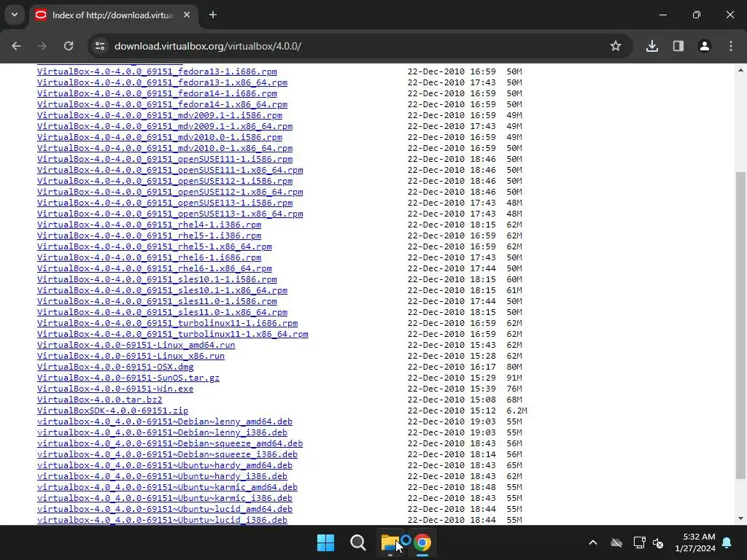Download VirtualBoxSDK-4.0.0-69151.zip
This screenshot has width=747, height=560.
112,411
